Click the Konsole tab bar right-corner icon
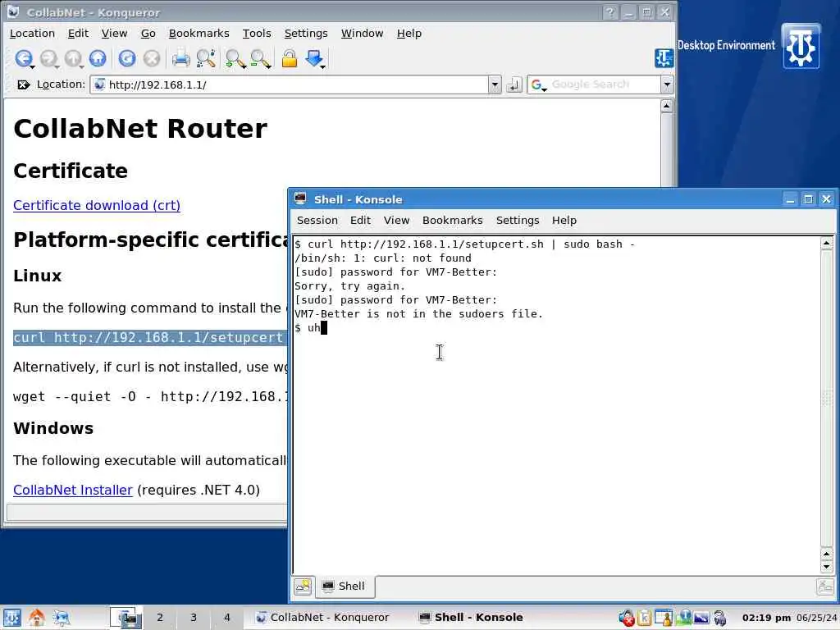The image size is (840, 630). (x=825, y=587)
